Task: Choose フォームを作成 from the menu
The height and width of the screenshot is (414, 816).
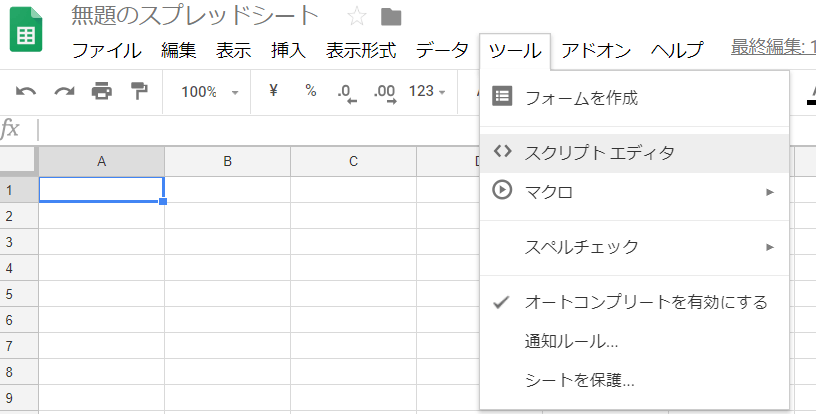Action: tap(634, 98)
